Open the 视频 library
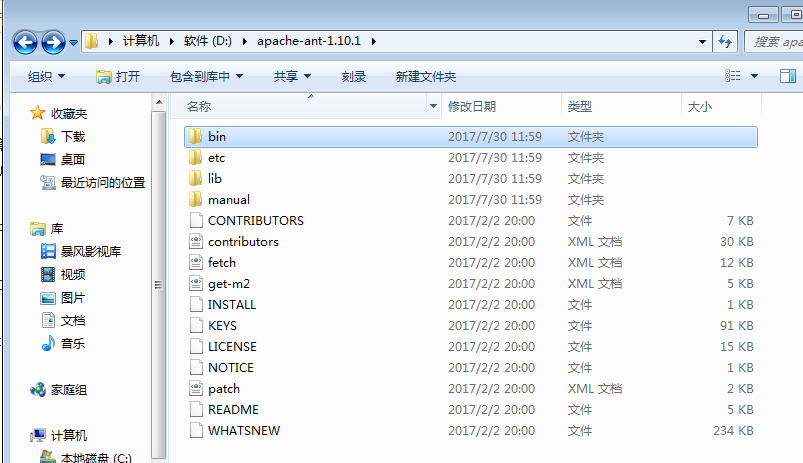The width and height of the screenshot is (803, 463). tap(73, 275)
